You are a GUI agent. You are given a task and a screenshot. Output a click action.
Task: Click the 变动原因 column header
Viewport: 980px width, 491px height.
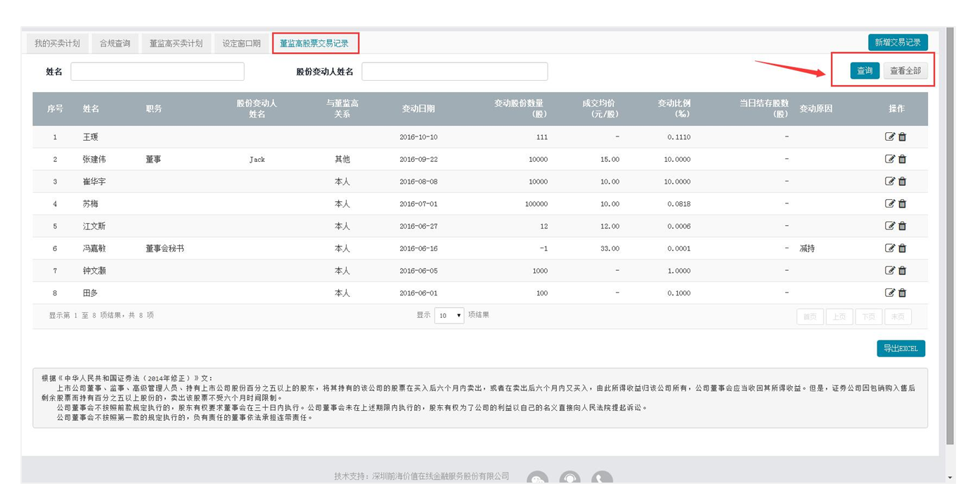(x=816, y=108)
